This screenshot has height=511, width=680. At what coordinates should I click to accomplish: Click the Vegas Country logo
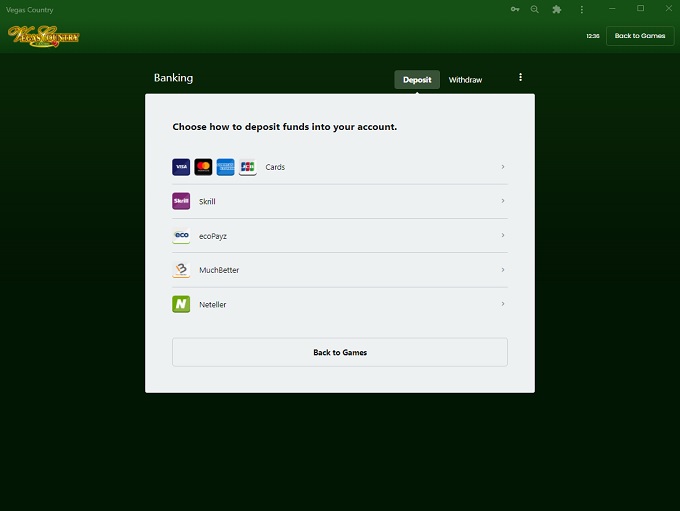point(44,36)
